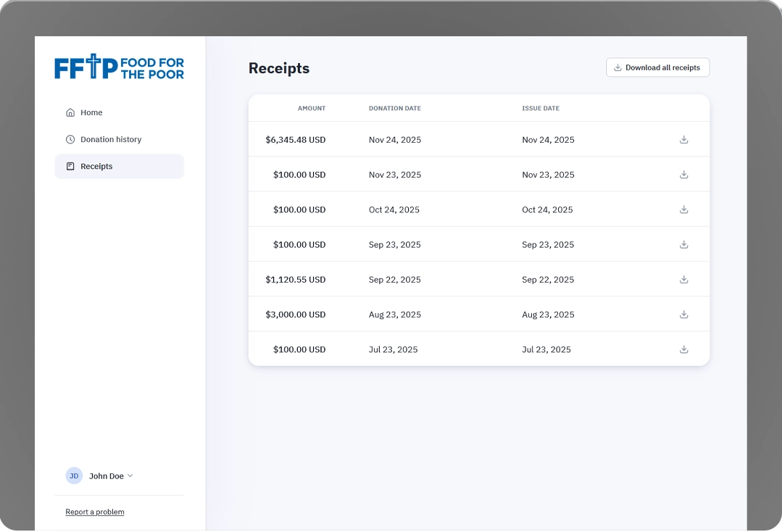Click the JD avatar circle
This screenshot has width=782, height=532.
(74, 476)
